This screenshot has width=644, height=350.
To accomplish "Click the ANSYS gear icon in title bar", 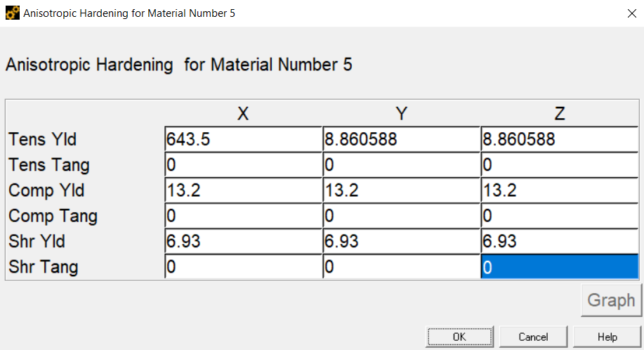I will tap(13, 13).
